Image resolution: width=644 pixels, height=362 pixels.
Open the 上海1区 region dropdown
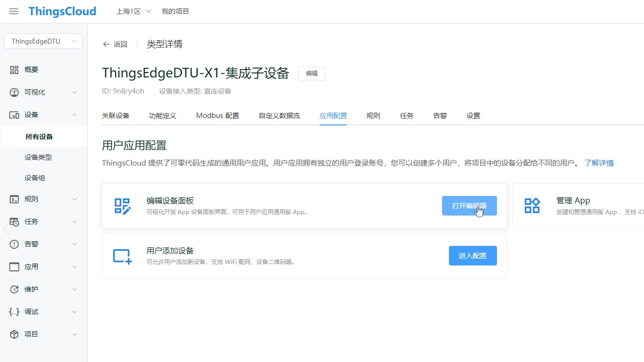point(134,11)
